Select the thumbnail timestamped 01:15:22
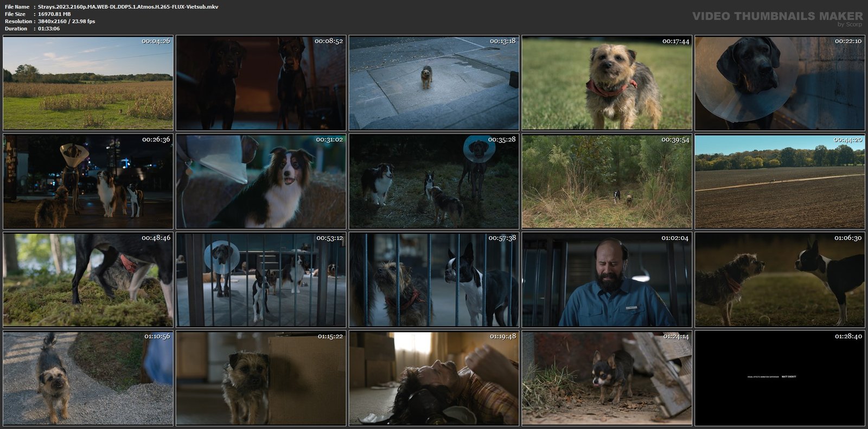868x429 pixels. 261,378
